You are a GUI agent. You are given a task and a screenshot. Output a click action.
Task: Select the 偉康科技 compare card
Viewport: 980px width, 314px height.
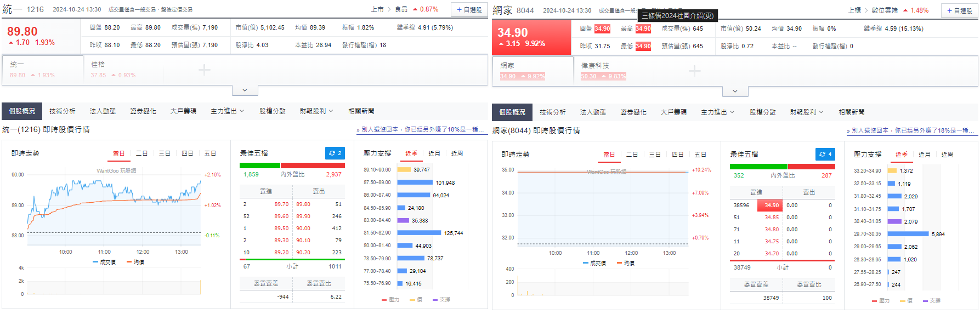(614, 71)
